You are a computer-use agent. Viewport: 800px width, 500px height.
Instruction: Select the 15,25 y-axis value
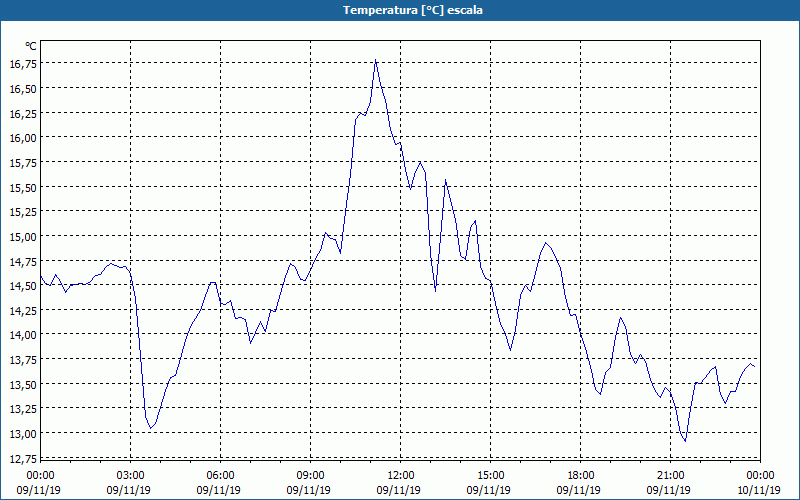pyautogui.click(x=23, y=211)
